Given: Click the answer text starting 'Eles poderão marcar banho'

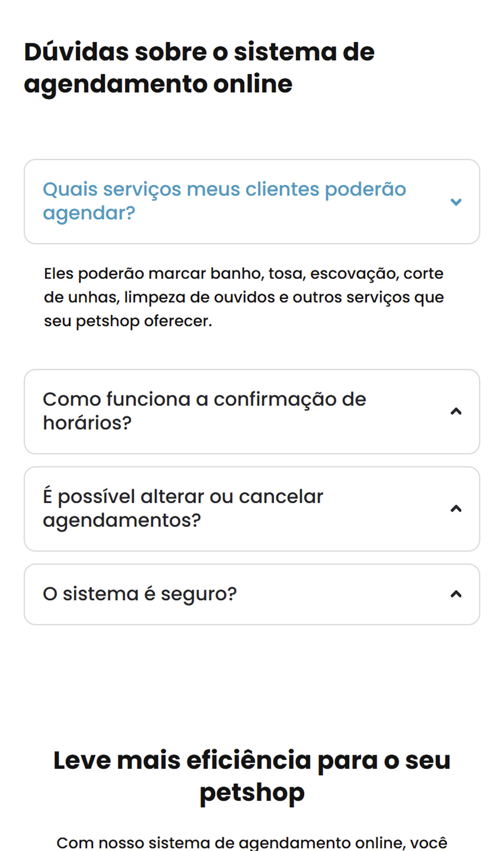Looking at the screenshot, I should [x=243, y=274].
